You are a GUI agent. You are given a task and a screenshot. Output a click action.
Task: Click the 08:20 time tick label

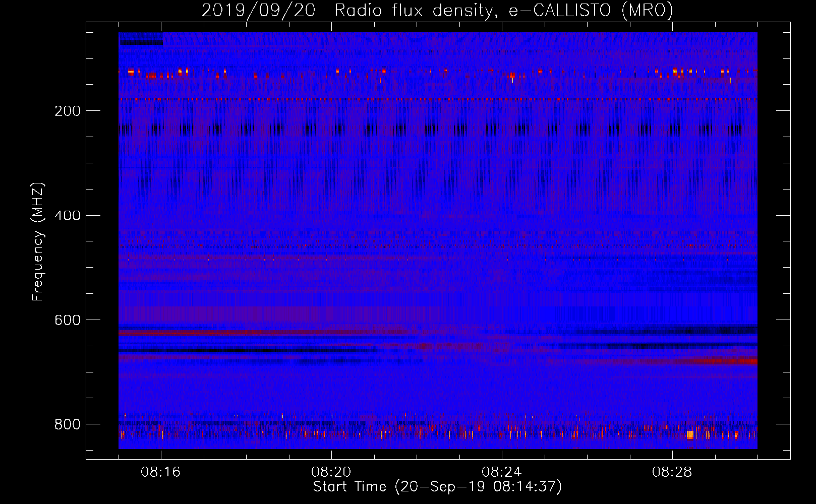pyautogui.click(x=331, y=472)
